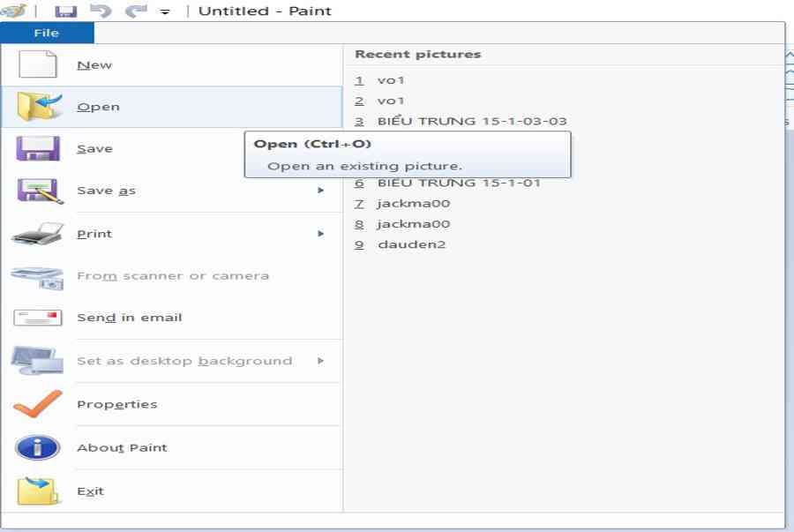Choose Save as menu entry
This screenshot has width=794, height=532.
click(x=106, y=191)
